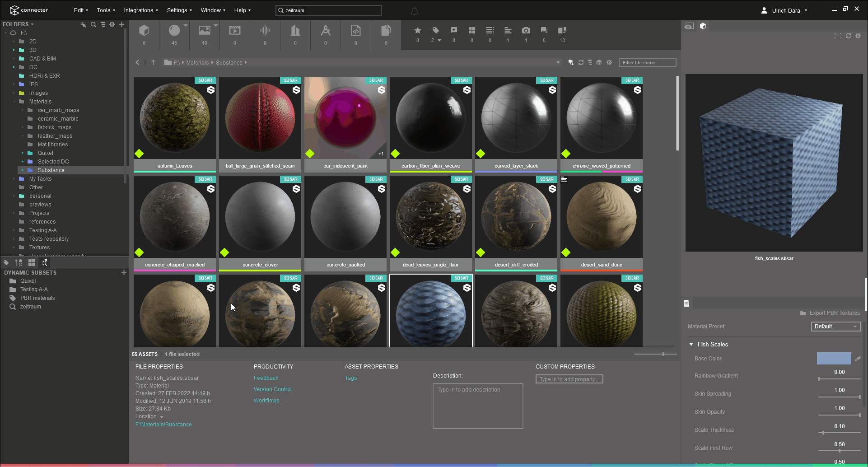868x467 pixels.
Task: Click the Base Color swatch
Action: coord(834,359)
